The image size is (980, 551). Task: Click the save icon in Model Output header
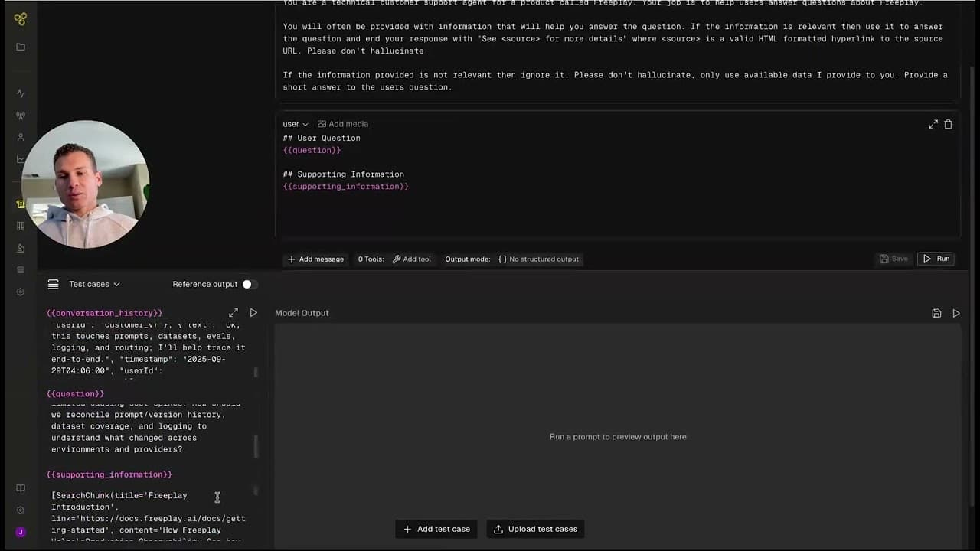click(x=936, y=313)
